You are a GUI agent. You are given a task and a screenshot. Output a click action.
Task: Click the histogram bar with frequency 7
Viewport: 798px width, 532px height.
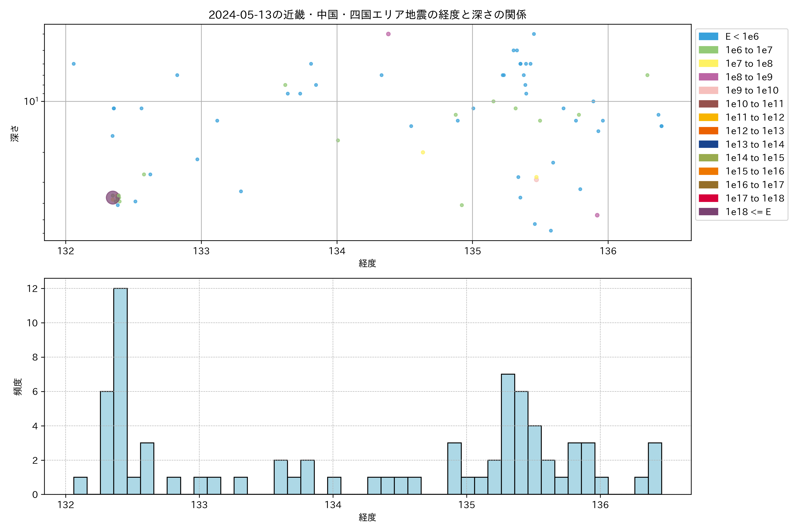tap(508, 434)
